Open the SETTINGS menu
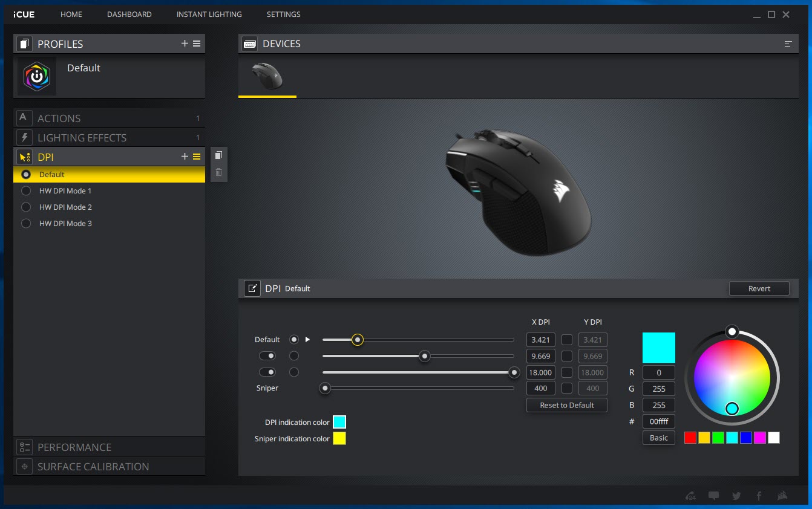The width and height of the screenshot is (812, 509). pos(284,15)
